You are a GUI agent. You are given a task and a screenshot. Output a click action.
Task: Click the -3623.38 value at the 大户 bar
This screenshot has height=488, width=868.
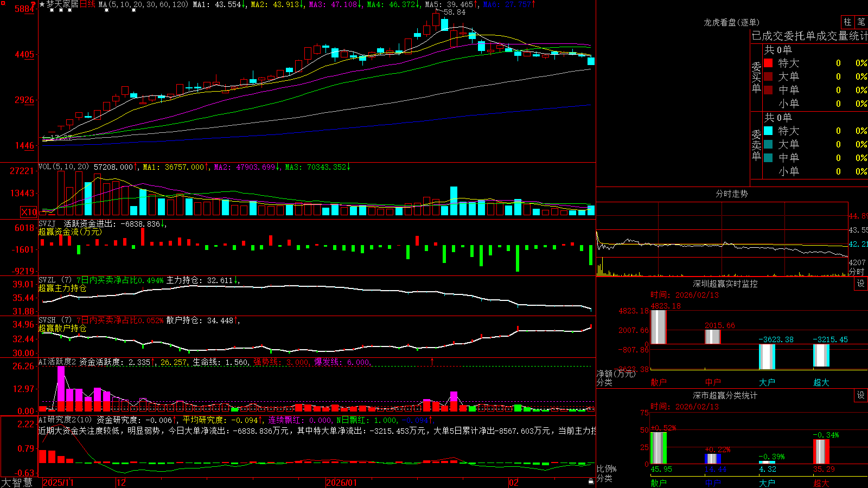(776, 339)
